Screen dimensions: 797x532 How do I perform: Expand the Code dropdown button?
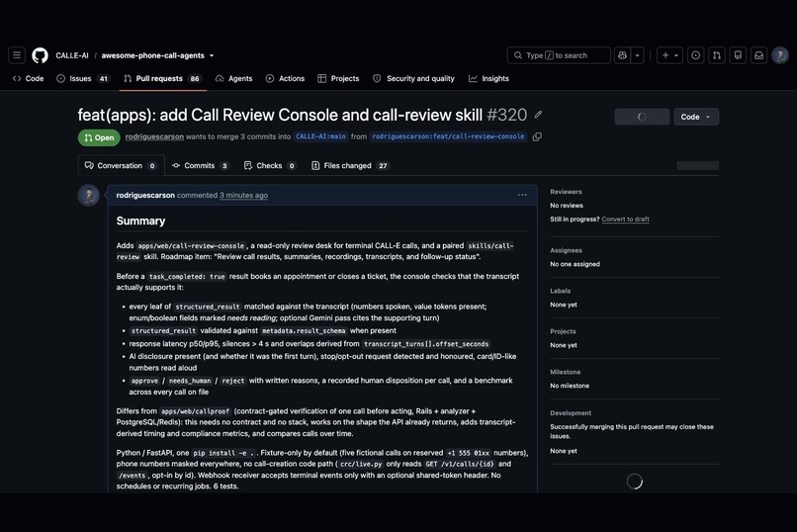click(x=696, y=117)
